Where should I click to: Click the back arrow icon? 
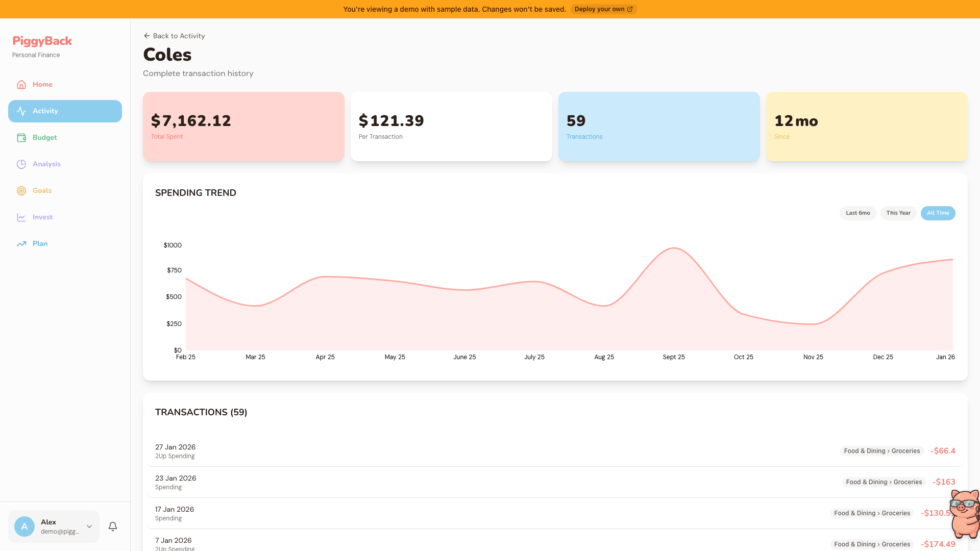(146, 36)
